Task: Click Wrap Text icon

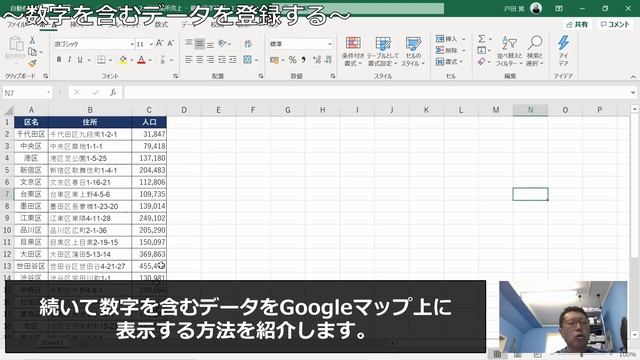Action: [x=248, y=44]
